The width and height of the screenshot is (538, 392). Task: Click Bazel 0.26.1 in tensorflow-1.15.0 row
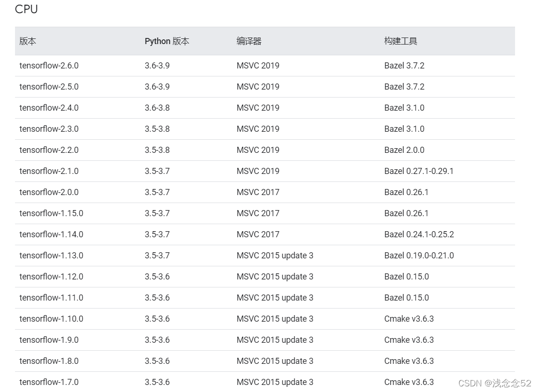pyautogui.click(x=407, y=213)
